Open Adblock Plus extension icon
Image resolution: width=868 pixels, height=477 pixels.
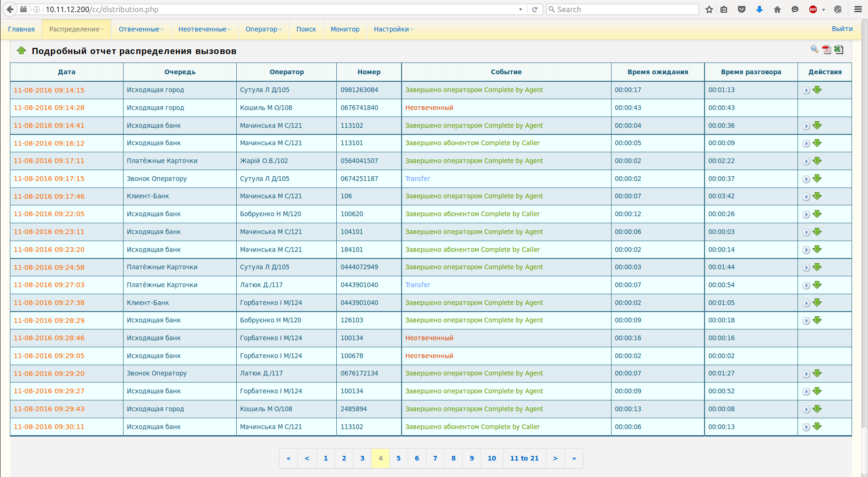coord(813,9)
